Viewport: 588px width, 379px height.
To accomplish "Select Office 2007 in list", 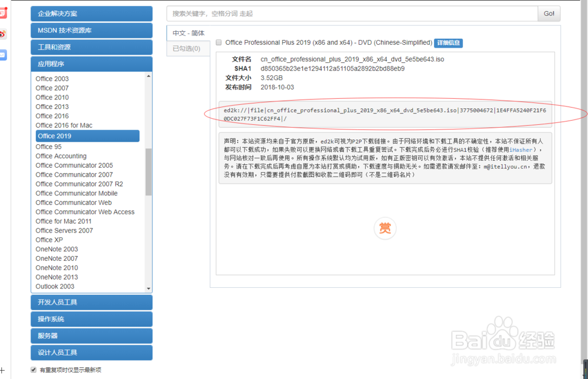I will point(52,88).
